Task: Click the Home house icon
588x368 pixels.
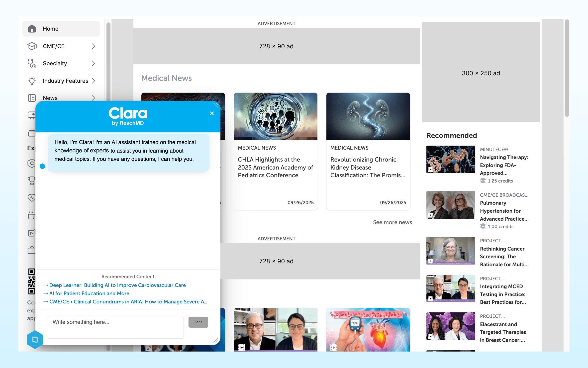Action: tap(32, 29)
